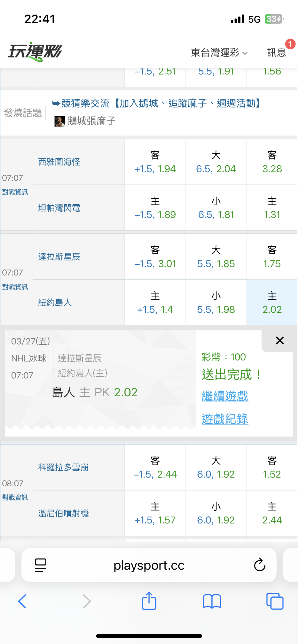Close the bet confirmation slip
This screenshot has width=298, height=644.
[x=280, y=341]
